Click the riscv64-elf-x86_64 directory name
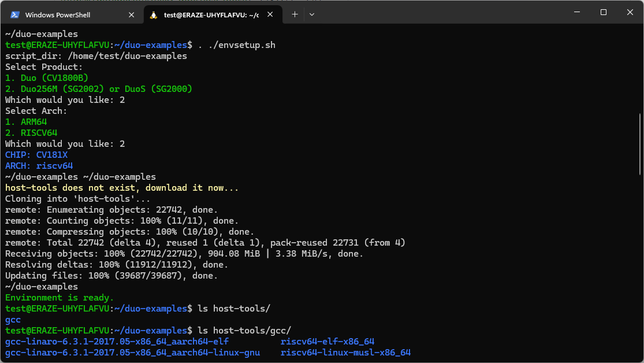This screenshot has width=644, height=363. (327, 342)
